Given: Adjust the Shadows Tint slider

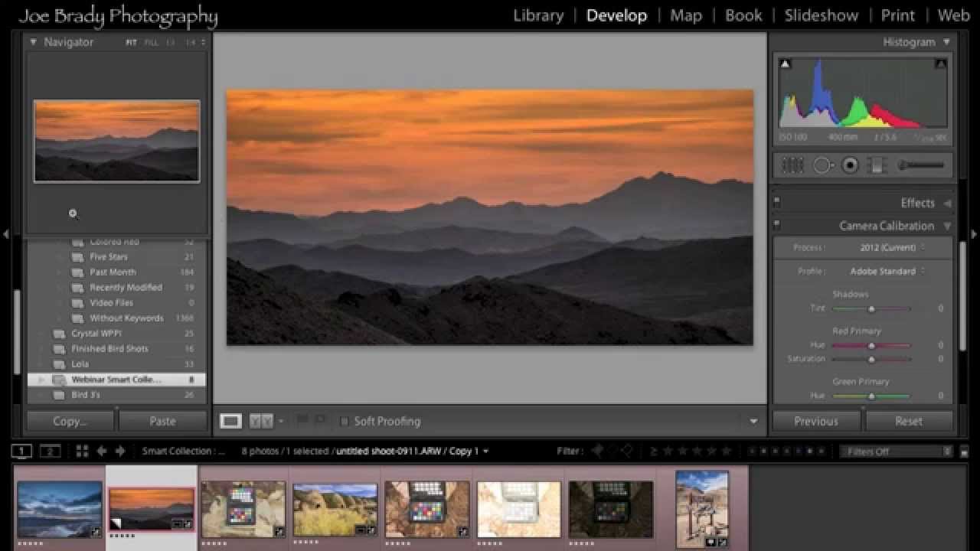Looking at the screenshot, I should (871, 308).
